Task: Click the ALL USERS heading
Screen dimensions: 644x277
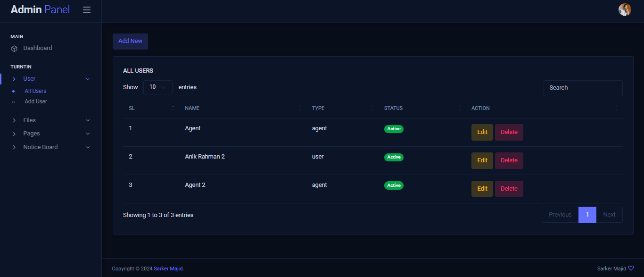Action: point(138,71)
